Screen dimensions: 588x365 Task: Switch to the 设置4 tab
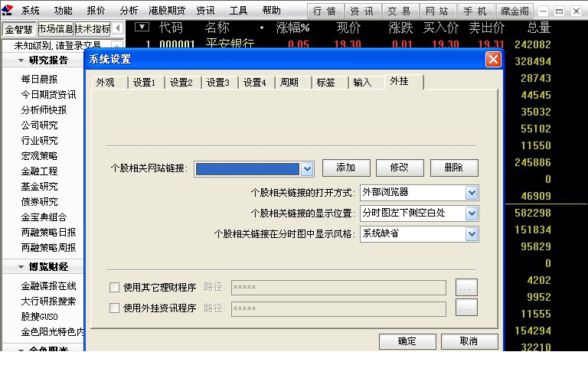tap(256, 82)
